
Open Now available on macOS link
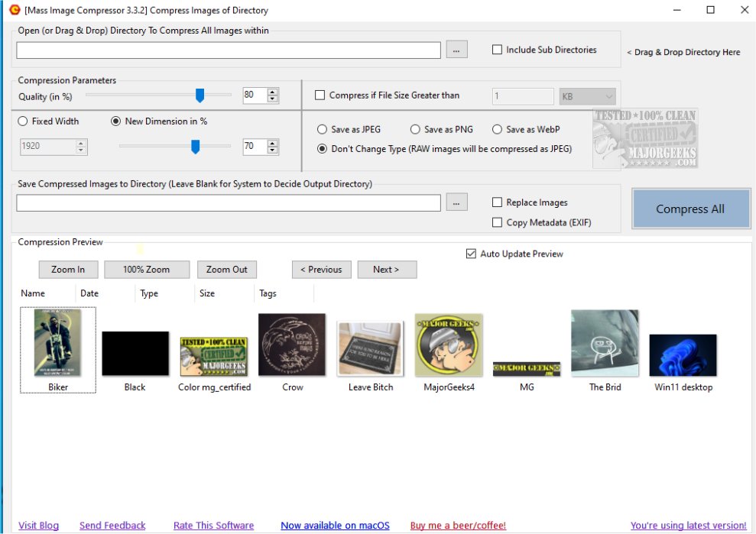(x=335, y=526)
